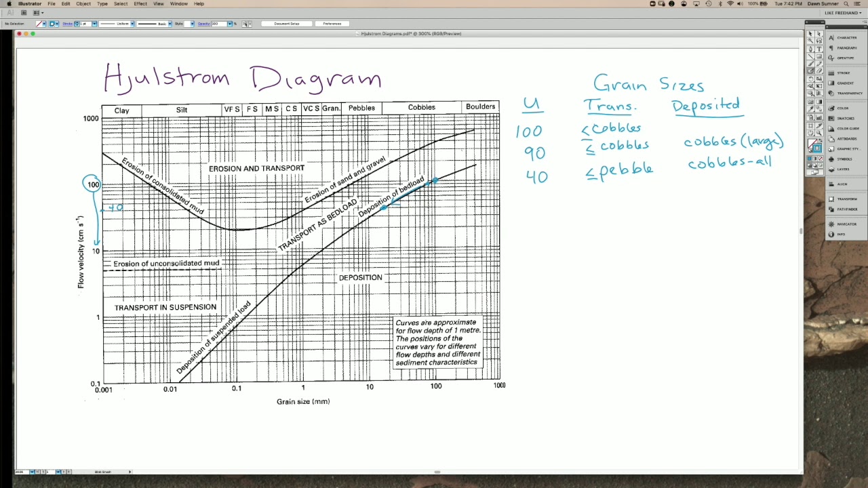Open the Transparency panel
The image size is (868, 488).
[x=846, y=93]
